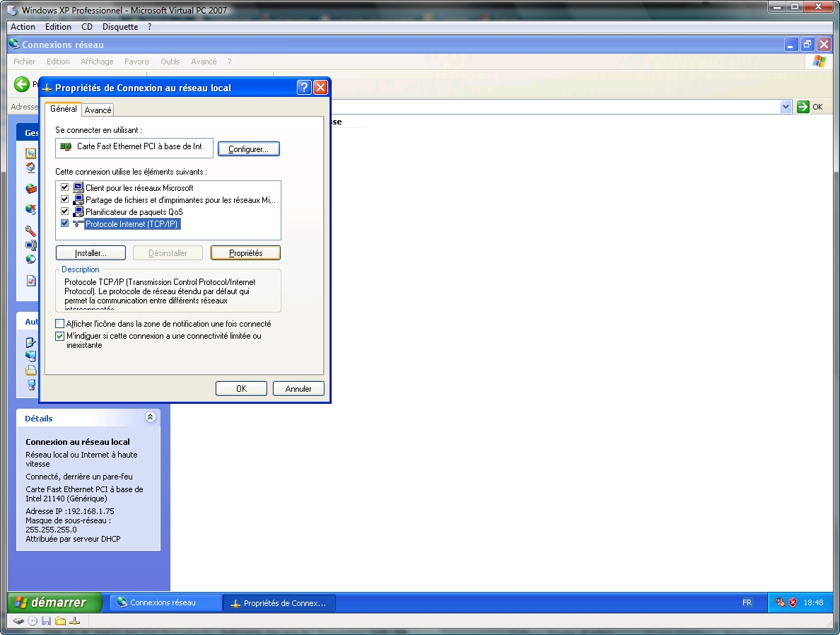Click the CD disc icon in Virtual PC status bar
This screenshot has height=635, width=840.
[33, 621]
